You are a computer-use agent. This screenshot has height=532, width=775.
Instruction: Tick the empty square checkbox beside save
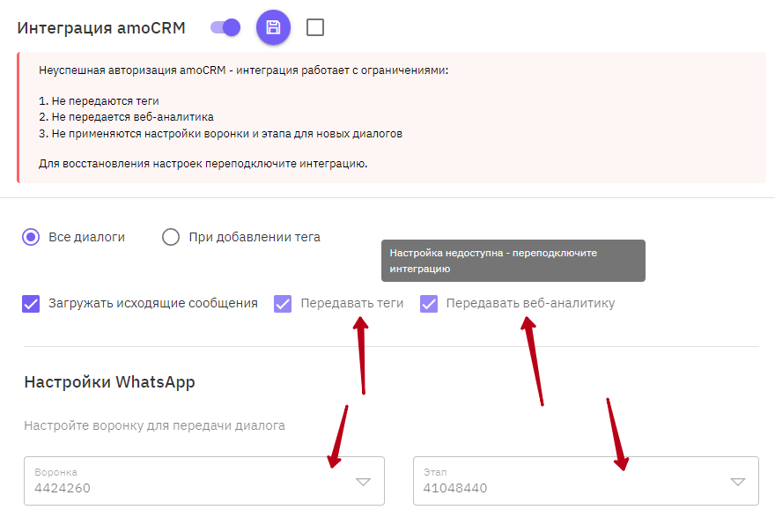pyautogui.click(x=315, y=27)
